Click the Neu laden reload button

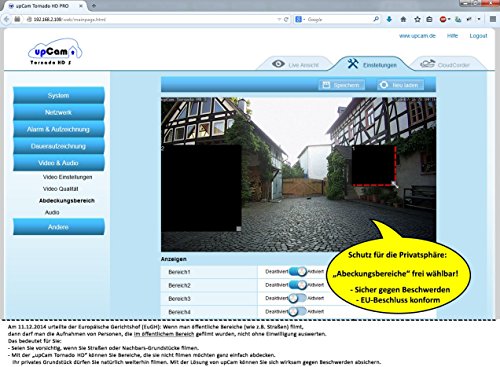pyautogui.click(x=400, y=85)
